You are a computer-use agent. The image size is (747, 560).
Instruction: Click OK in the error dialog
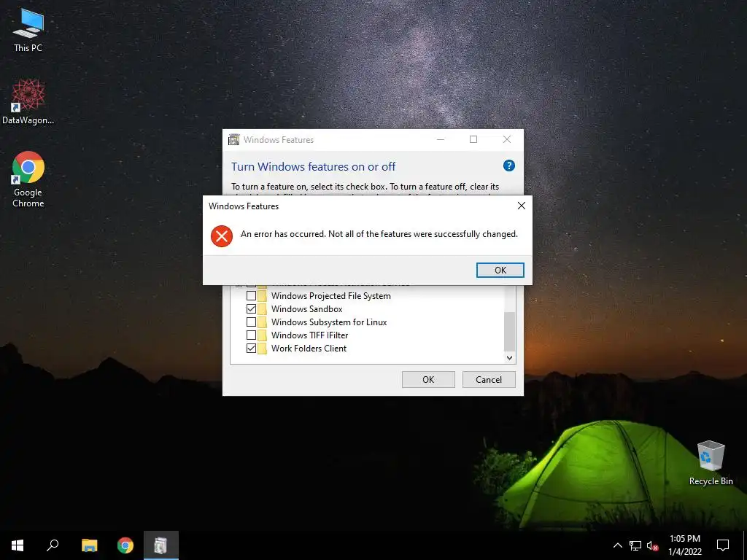500,270
